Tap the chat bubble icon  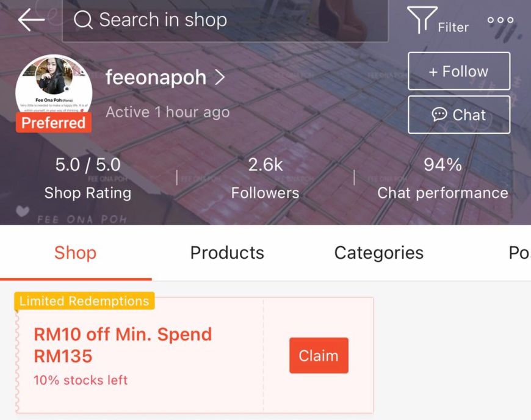tap(439, 114)
